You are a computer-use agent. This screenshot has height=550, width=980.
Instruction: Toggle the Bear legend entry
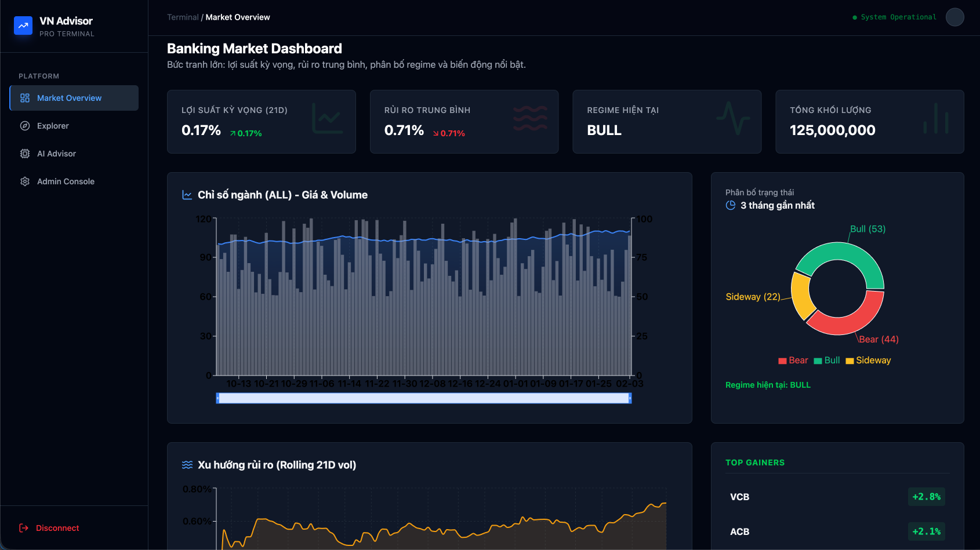point(793,360)
